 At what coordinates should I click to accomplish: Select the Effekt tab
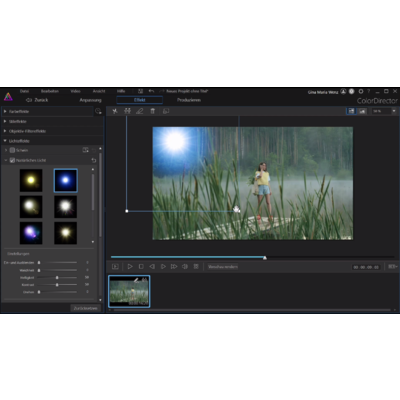tap(140, 100)
